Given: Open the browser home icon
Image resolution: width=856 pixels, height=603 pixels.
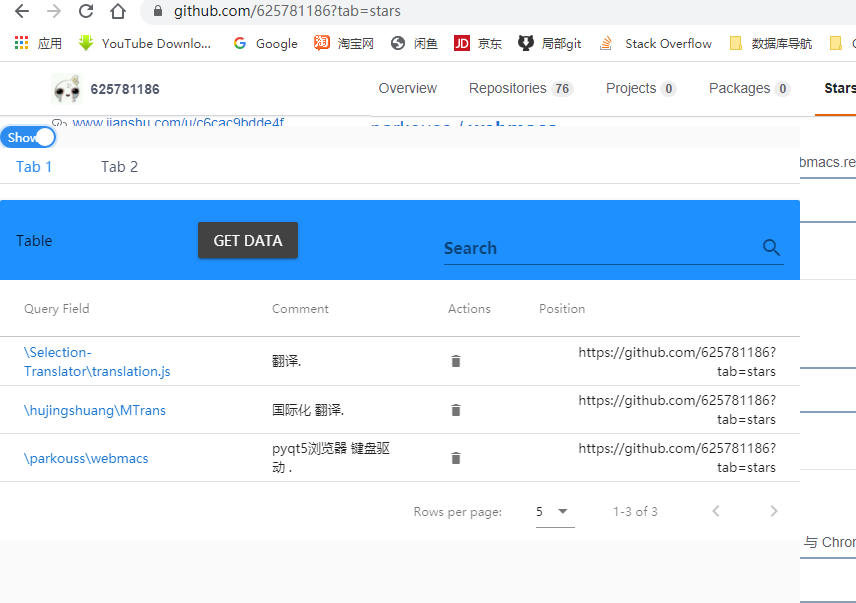Looking at the screenshot, I should point(118,11).
